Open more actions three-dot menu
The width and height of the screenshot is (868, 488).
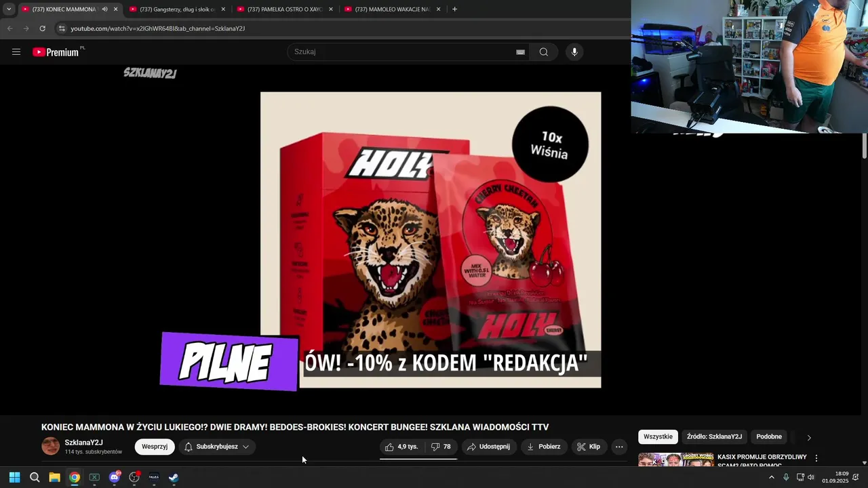click(x=619, y=447)
